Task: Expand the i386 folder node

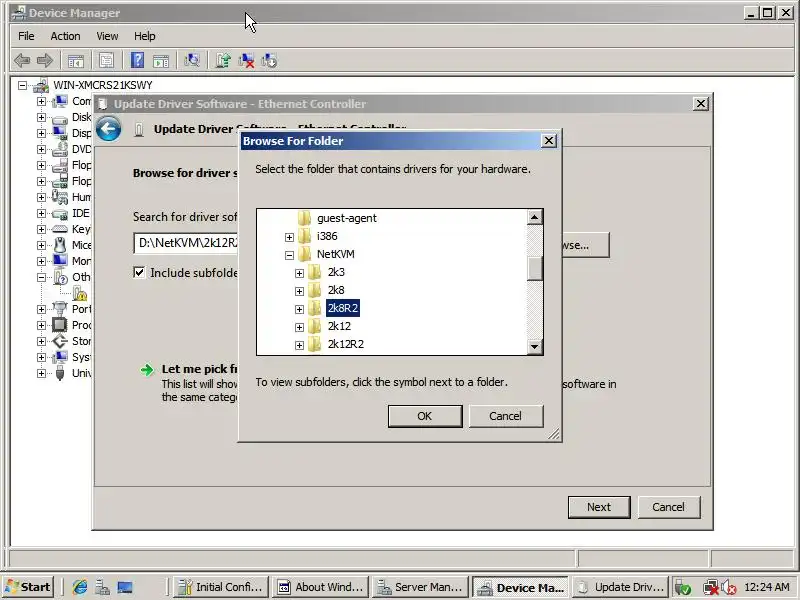Action: click(289, 237)
